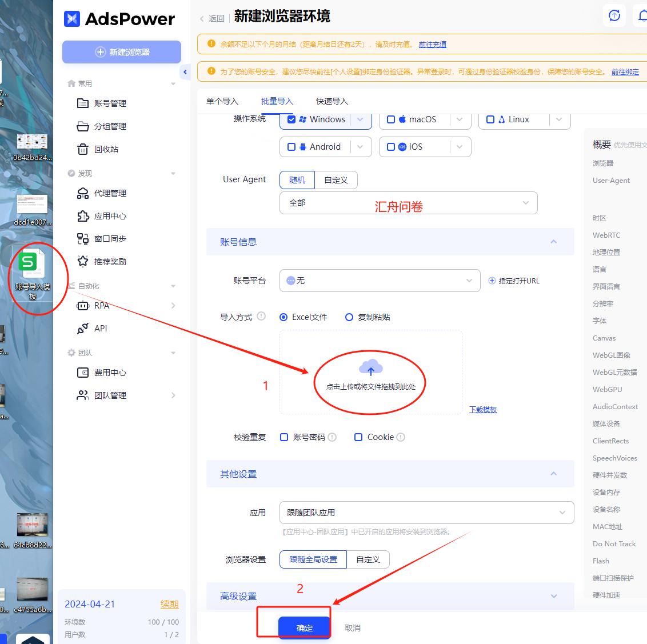This screenshot has width=647, height=644.
Task: Open 费用中心 in the sidebar
Action: (x=102, y=373)
